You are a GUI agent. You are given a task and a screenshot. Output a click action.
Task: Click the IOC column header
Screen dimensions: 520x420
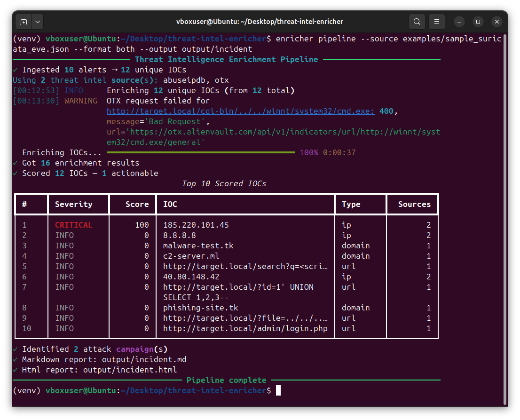pos(170,205)
